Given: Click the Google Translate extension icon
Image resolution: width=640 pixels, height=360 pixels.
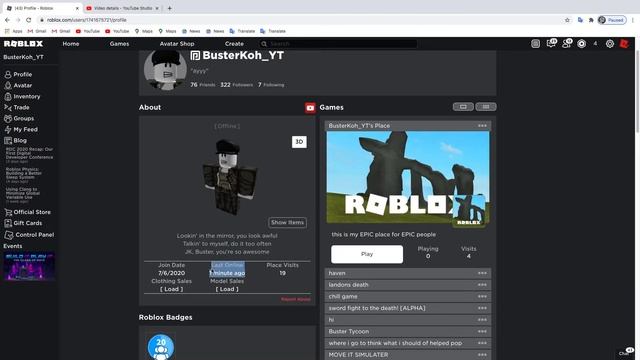Looking at the screenshot, I should pyautogui.click(x=580, y=20).
